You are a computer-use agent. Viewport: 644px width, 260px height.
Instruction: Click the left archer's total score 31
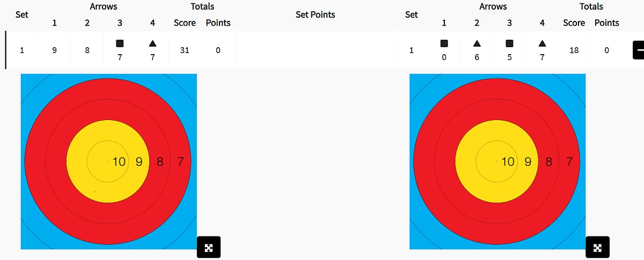click(x=185, y=50)
